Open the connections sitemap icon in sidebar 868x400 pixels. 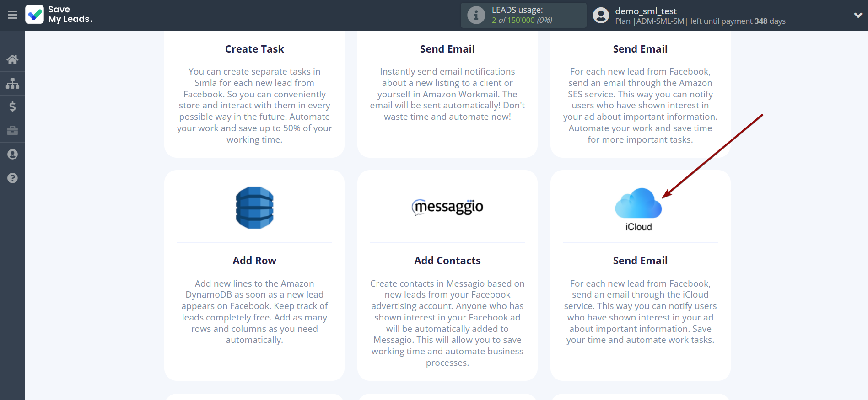click(12, 83)
